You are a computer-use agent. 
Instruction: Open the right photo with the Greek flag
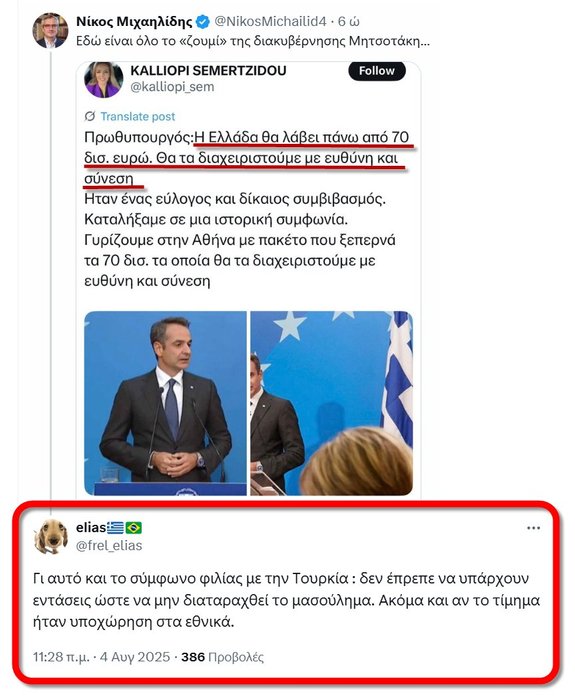[332, 403]
